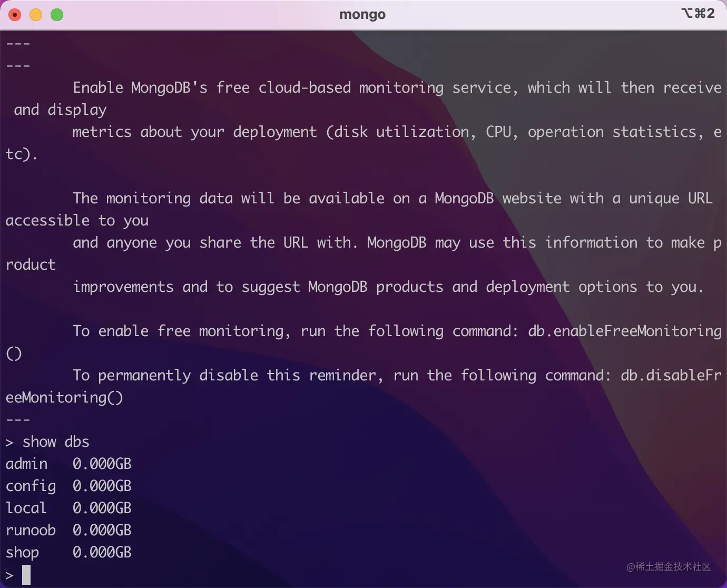727x588 pixels.
Task: Click the line starting 'To enable free monitoring'
Action: 397,331
